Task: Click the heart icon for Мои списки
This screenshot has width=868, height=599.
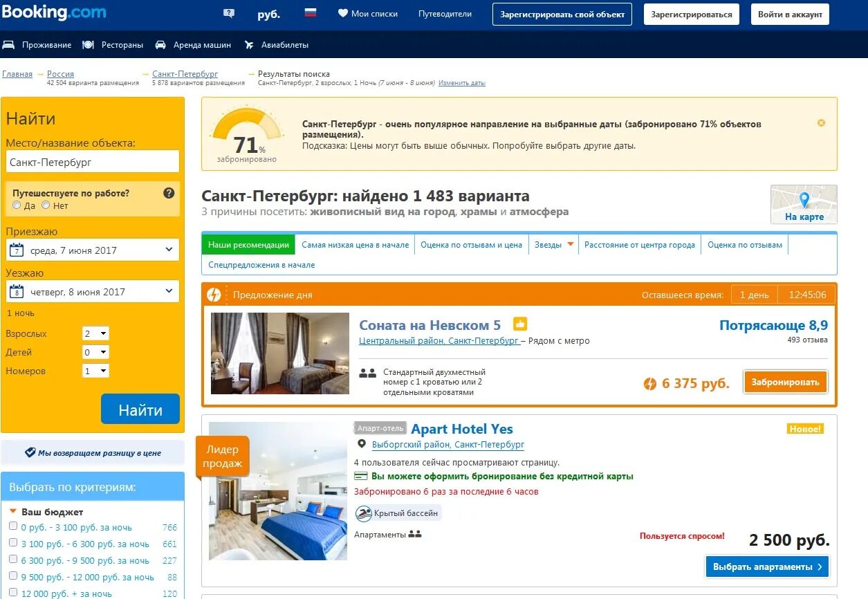Action: click(x=342, y=13)
